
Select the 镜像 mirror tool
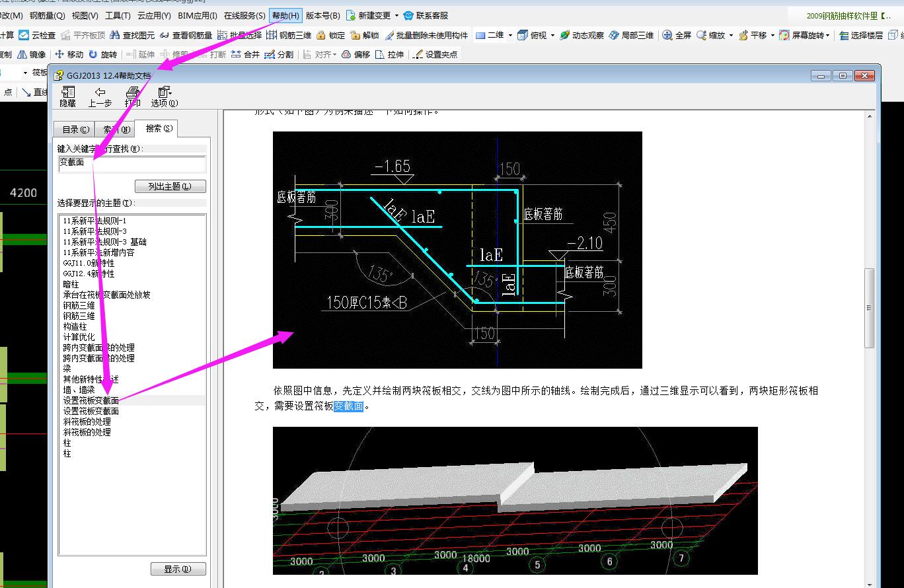coord(32,54)
